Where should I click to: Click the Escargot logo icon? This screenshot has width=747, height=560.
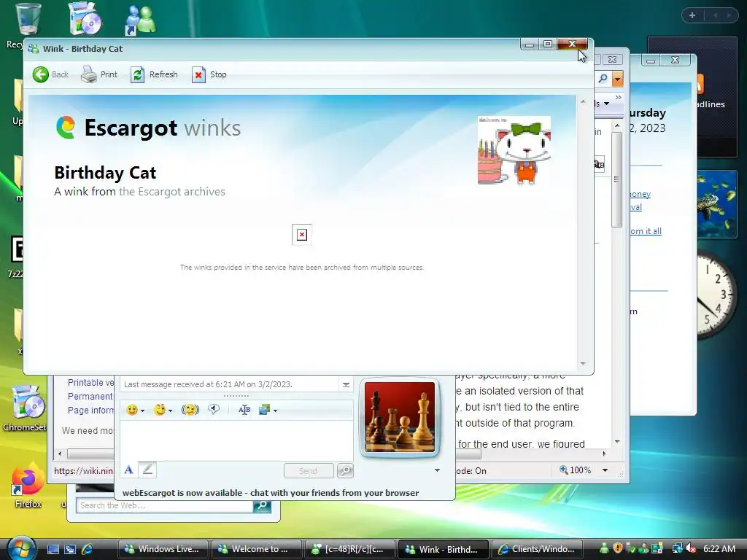click(66, 128)
